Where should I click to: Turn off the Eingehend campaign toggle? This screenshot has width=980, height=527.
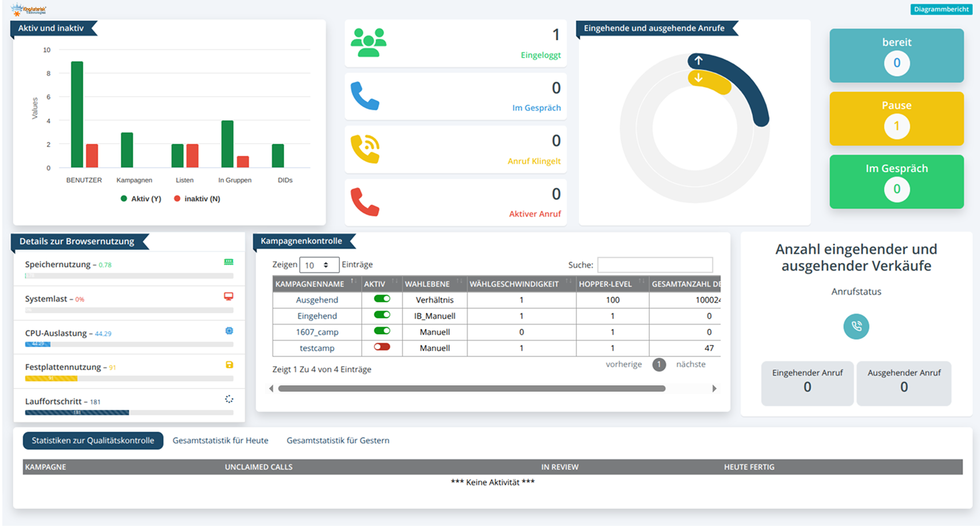coord(382,315)
